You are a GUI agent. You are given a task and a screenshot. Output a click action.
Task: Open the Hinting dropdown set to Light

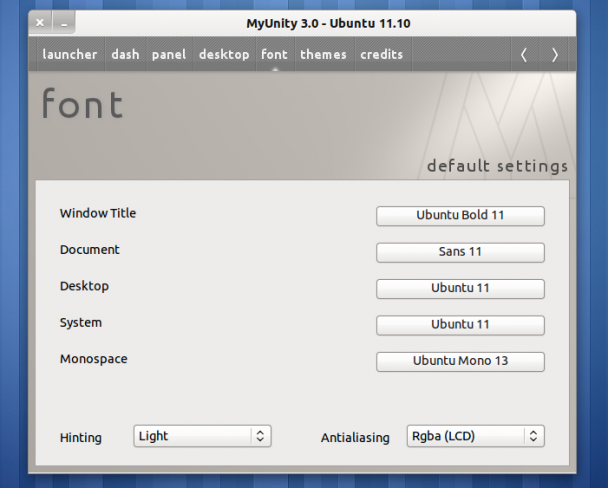tap(202, 436)
